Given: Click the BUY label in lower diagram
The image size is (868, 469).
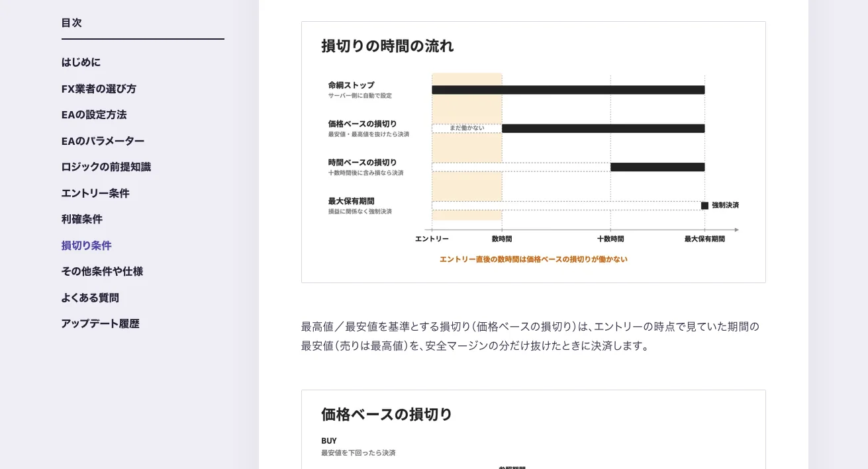Looking at the screenshot, I should [x=329, y=441].
